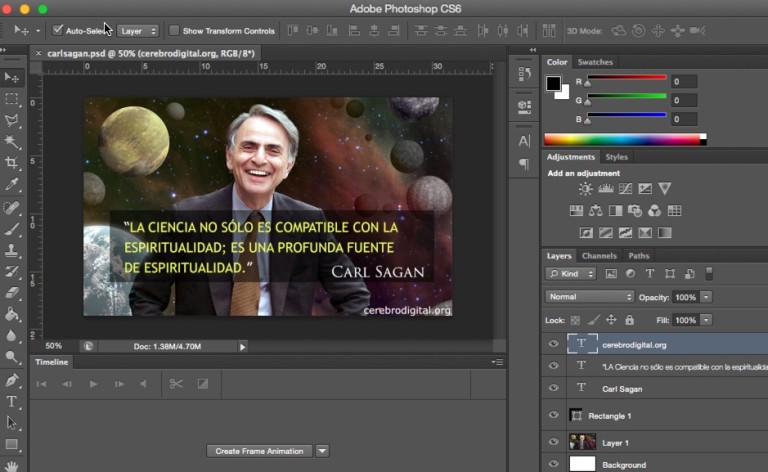This screenshot has height=472, width=768.
Task: Select the Zoom tool
Action: click(12, 357)
